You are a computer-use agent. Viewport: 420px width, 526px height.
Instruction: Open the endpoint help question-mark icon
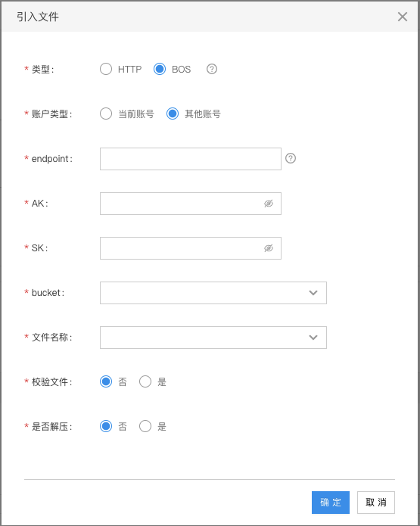(291, 158)
